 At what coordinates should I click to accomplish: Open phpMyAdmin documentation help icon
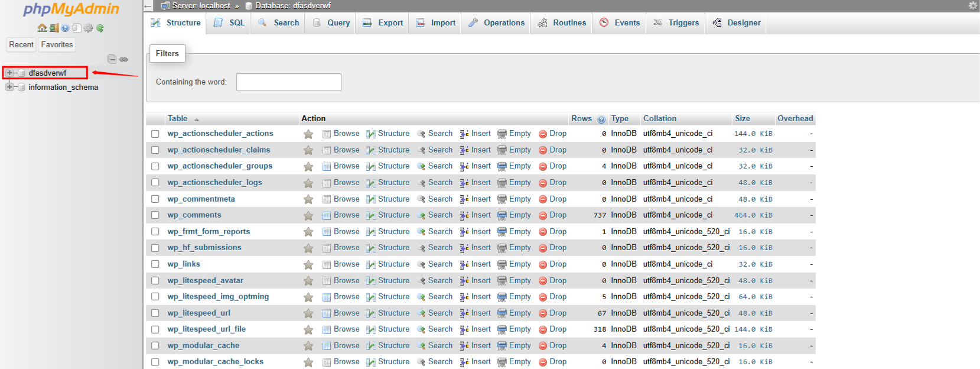(65, 28)
